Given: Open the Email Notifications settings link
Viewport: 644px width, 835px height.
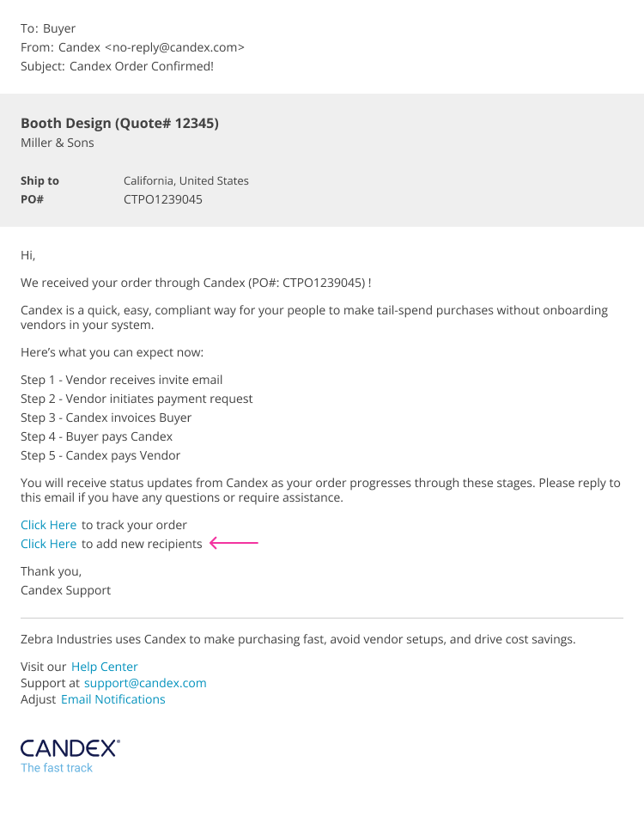Looking at the screenshot, I should [x=112, y=699].
